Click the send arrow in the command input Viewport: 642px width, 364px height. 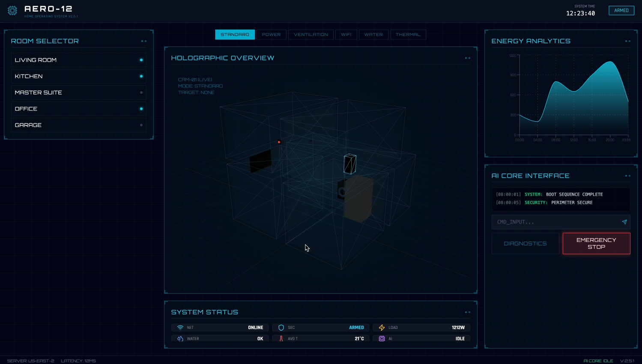click(624, 222)
